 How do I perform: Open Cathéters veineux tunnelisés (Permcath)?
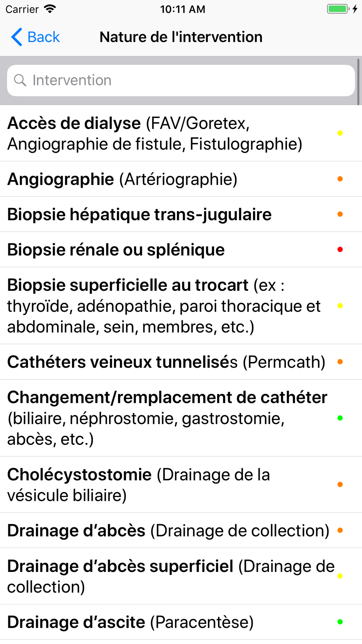click(x=181, y=362)
